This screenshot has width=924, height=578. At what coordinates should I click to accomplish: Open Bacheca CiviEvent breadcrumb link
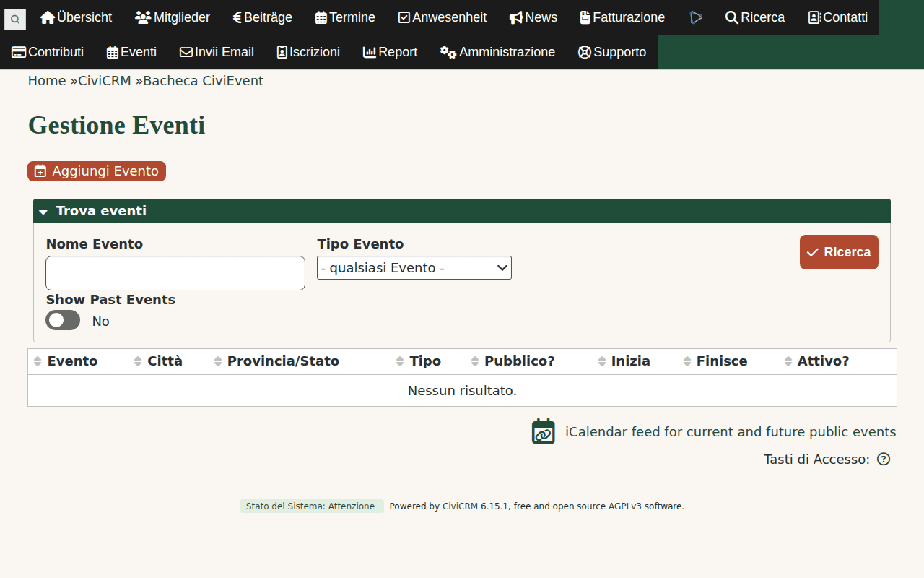pos(203,81)
